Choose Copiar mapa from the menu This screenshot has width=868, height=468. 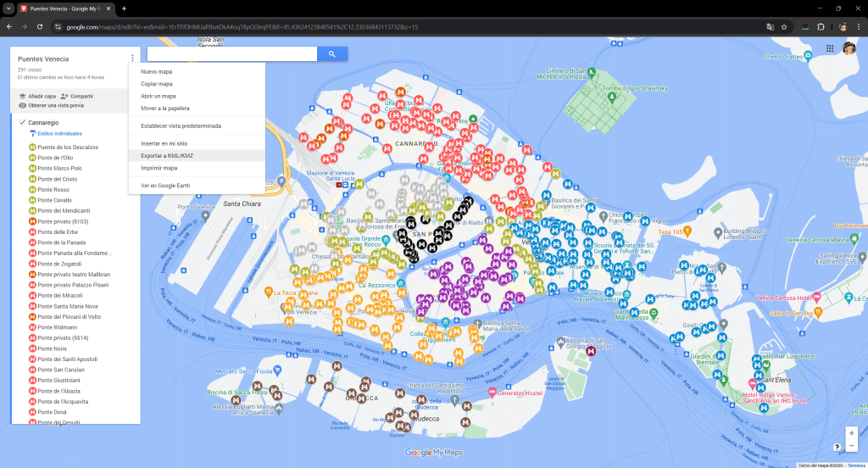(157, 84)
